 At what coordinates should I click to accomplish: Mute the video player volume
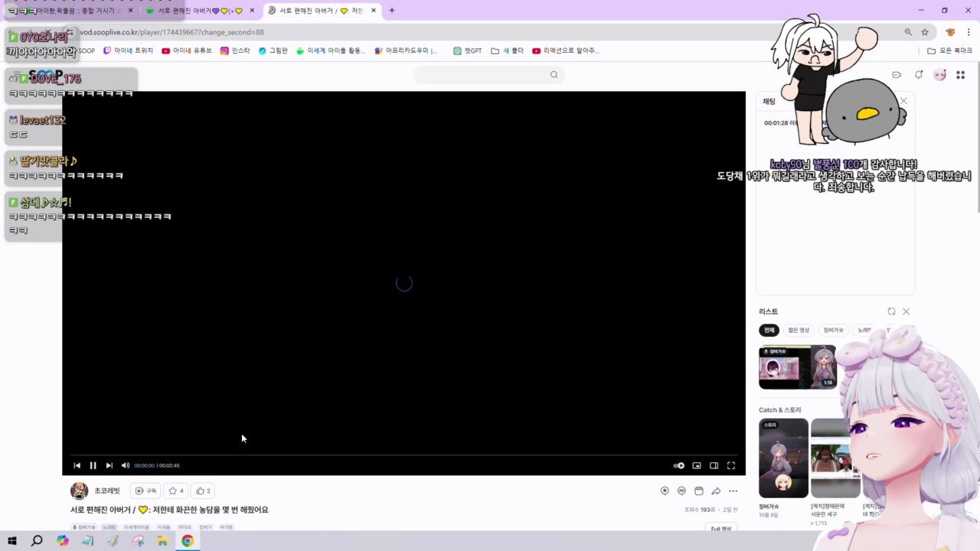[126, 465]
